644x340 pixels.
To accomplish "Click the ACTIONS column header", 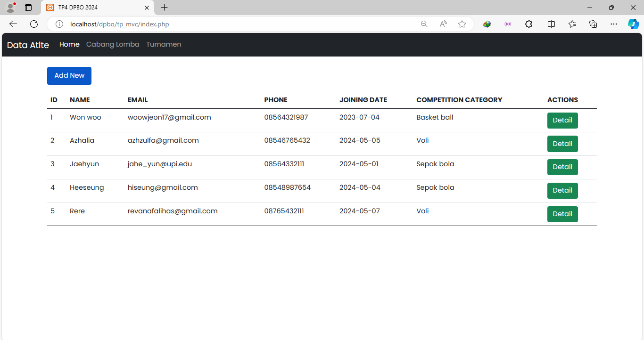I will tap(562, 100).
